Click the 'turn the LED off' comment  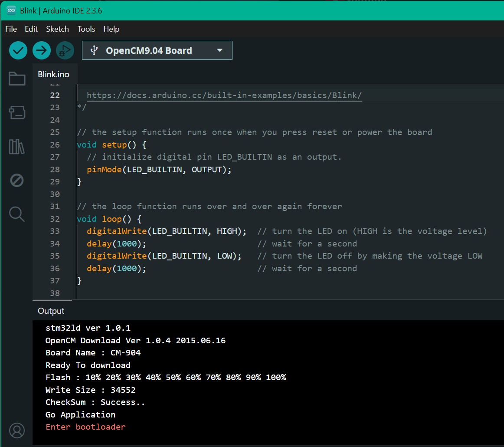[x=370, y=256]
